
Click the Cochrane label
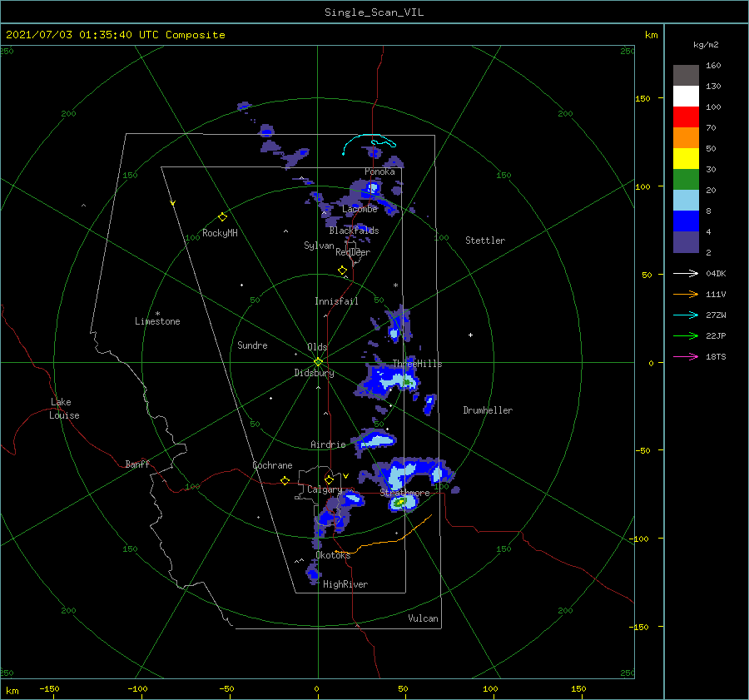(272, 465)
